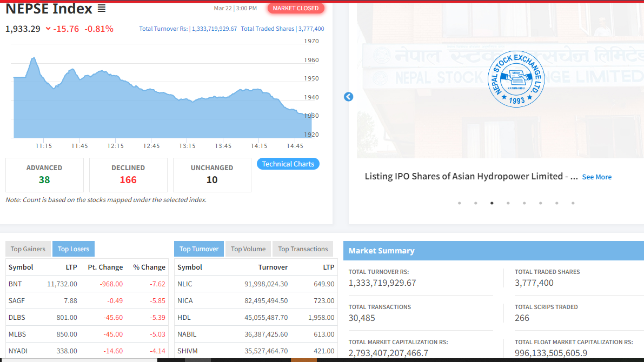Open NYADI stock from Top Losers
644x362 pixels.
[18, 351]
